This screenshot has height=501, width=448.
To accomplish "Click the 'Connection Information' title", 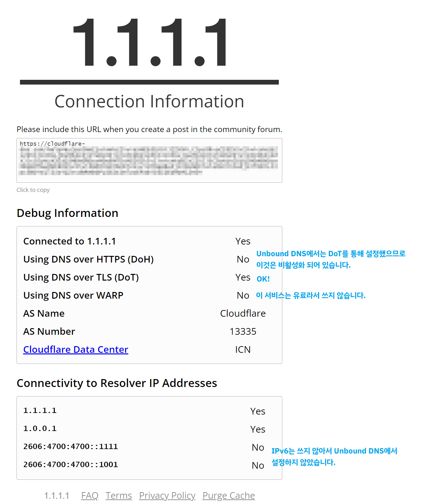I will [149, 101].
